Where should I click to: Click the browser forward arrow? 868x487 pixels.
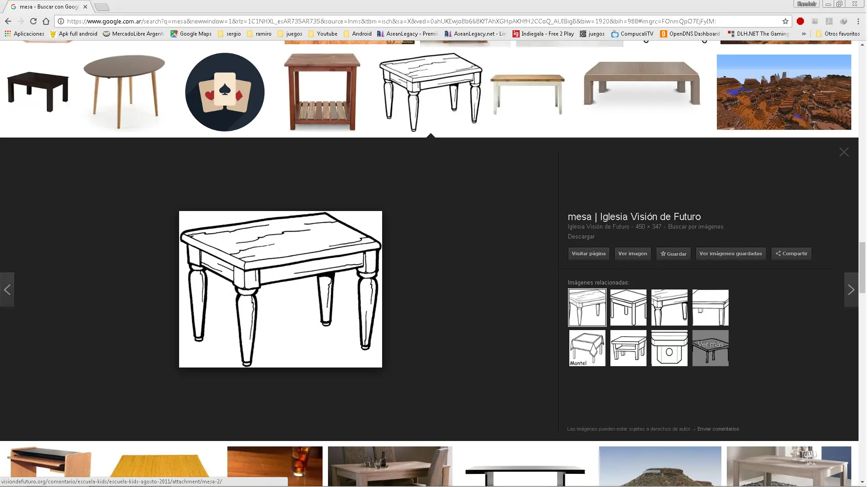[x=21, y=21]
